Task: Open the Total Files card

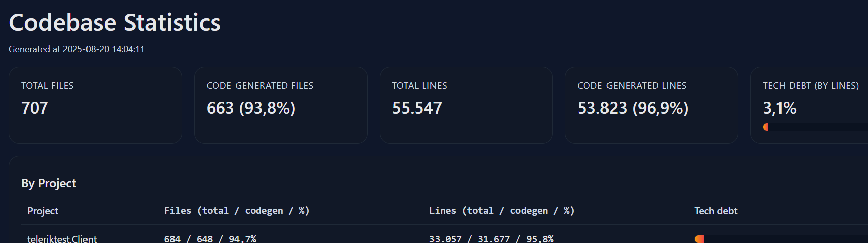Action: [x=95, y=105]
